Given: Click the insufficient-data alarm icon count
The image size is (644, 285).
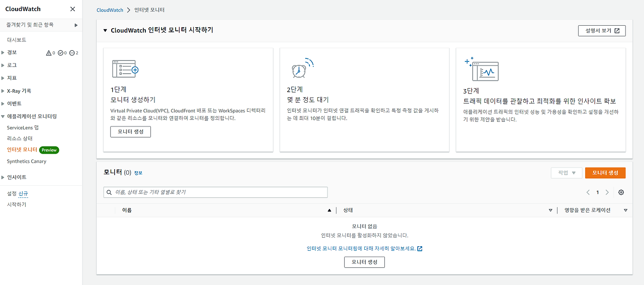Looking at the screenshot, I should click(74, 53).
